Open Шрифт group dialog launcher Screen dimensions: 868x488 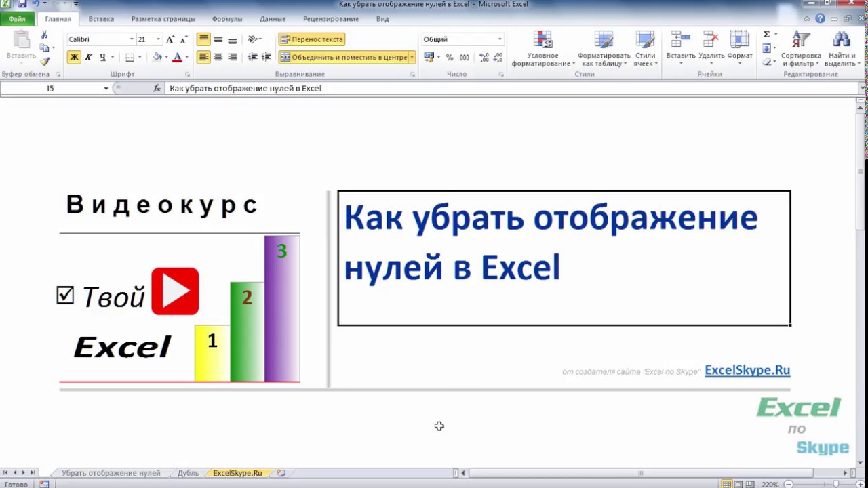click(x=187, y=74)
